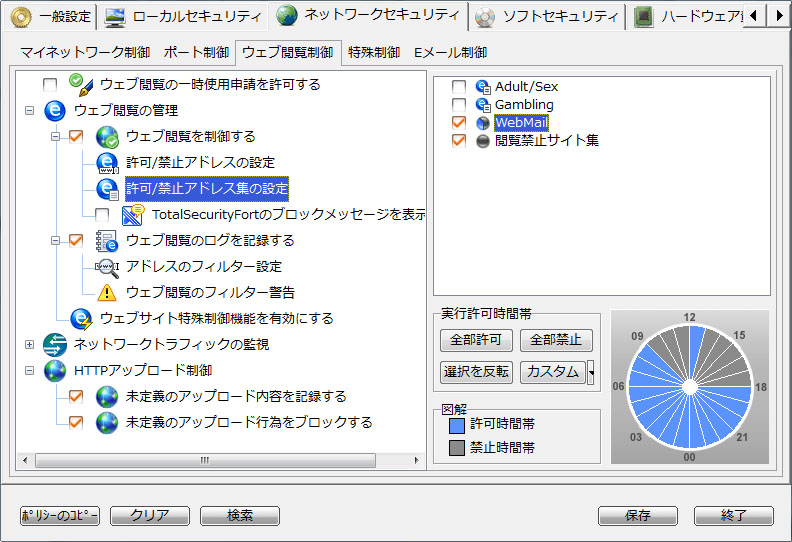792x542 pixels.
Task: Collapse the ウェブ閲覧のログを記録する node
Action: [56, 240]
